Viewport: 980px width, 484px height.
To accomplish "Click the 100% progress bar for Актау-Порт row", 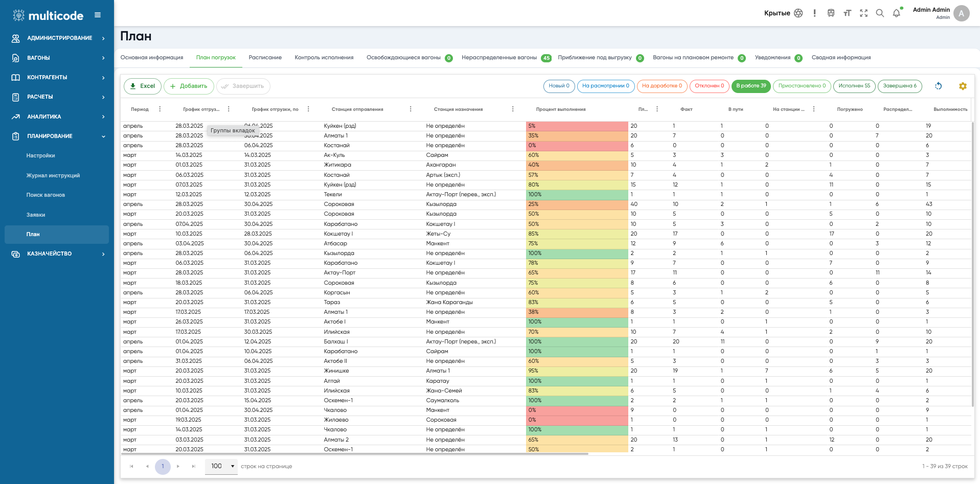I will [x=577, y=195].
